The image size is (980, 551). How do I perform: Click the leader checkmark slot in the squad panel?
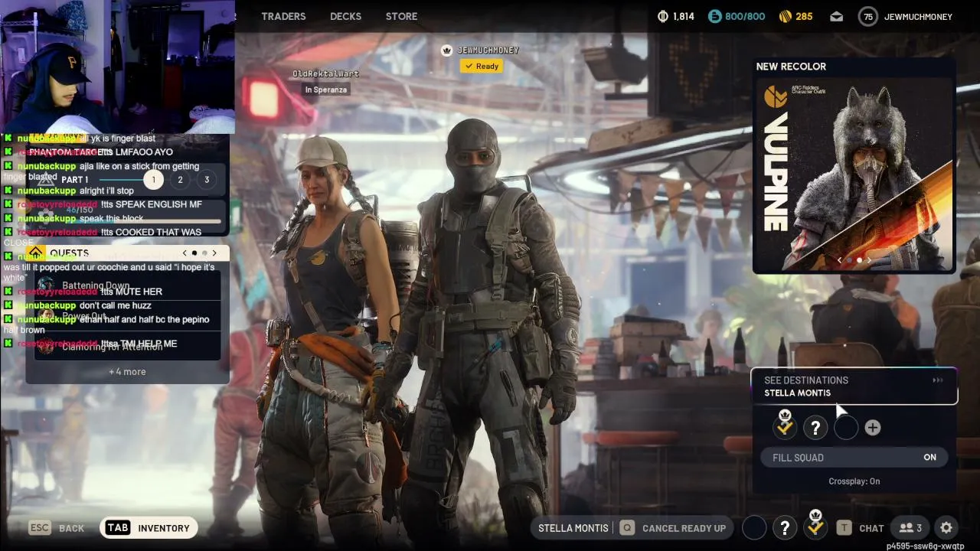click(785, 427)
